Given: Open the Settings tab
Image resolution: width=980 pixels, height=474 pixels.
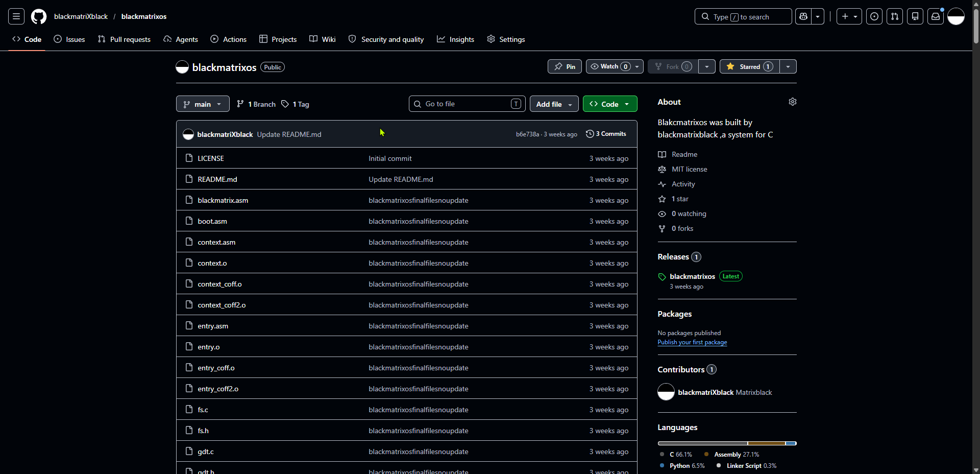Looking at the screenshot, I should tap(506, 39).
